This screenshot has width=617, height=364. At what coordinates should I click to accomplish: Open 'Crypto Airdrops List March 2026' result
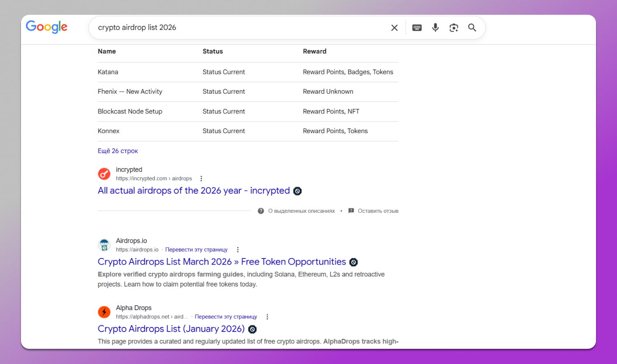coord(222,262)
